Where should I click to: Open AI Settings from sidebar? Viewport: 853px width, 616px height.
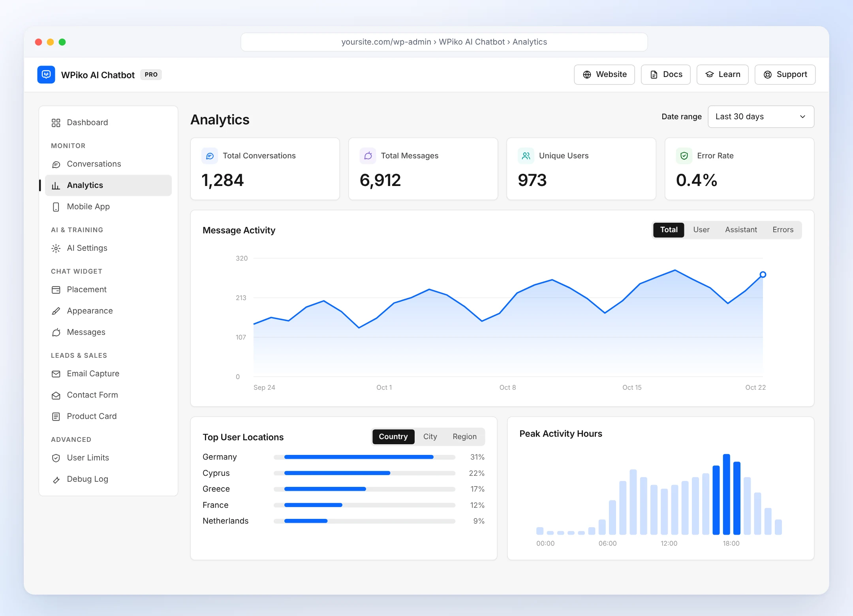click(108, 248)
